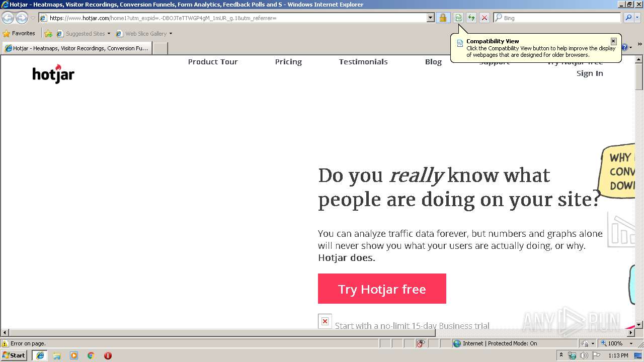The height and width of the screenshot is (362, 644).
Task: Click the network connection tray icon
Action: coord(572,355)
